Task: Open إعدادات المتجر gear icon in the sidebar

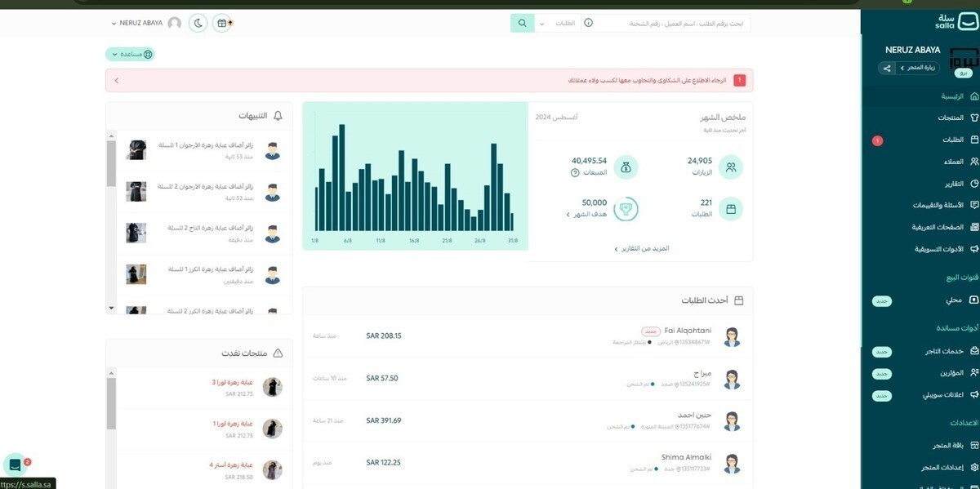Action: (x=973, y=467)
